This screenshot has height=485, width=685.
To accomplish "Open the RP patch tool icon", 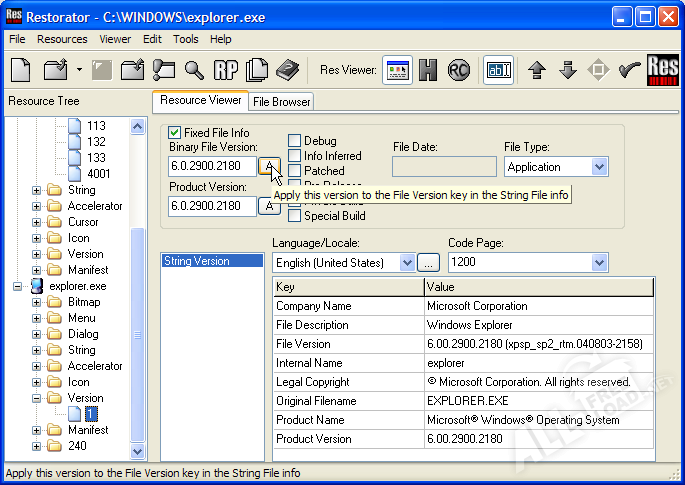I will [225, 70].
